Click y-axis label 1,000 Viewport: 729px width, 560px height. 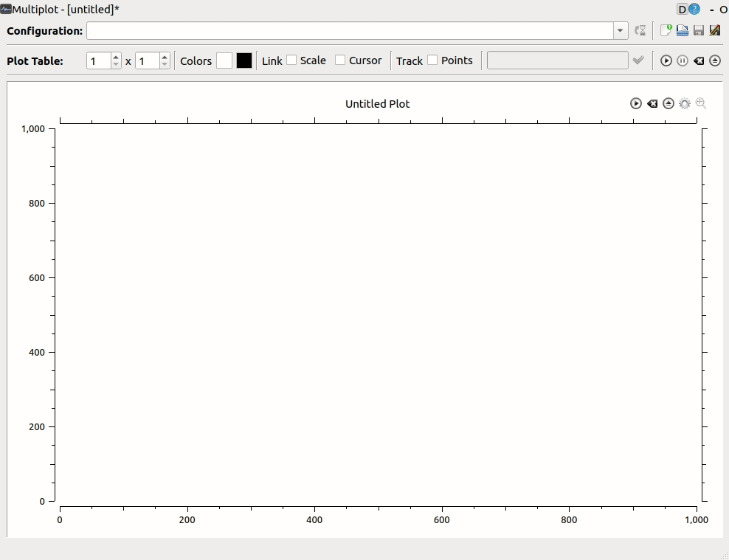[33, 128]
